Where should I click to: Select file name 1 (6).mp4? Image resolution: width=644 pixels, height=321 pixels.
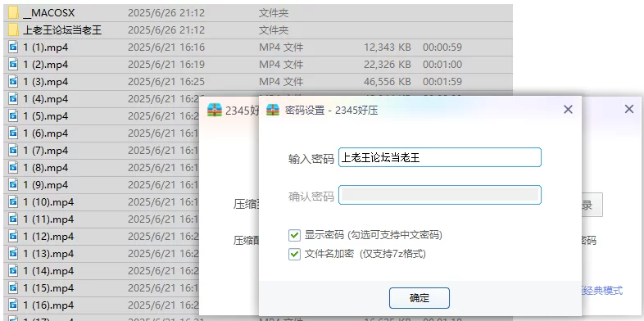(x=46, y=133)
